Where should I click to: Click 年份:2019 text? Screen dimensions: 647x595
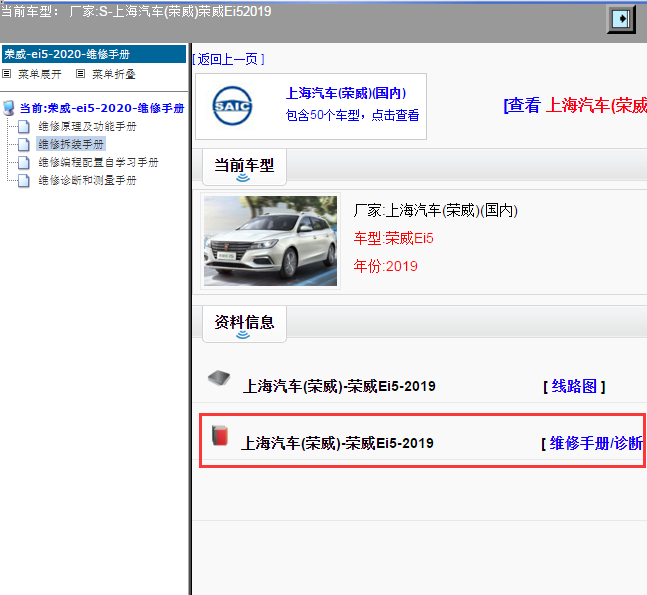pyautogui.click(x=385, y=266)
